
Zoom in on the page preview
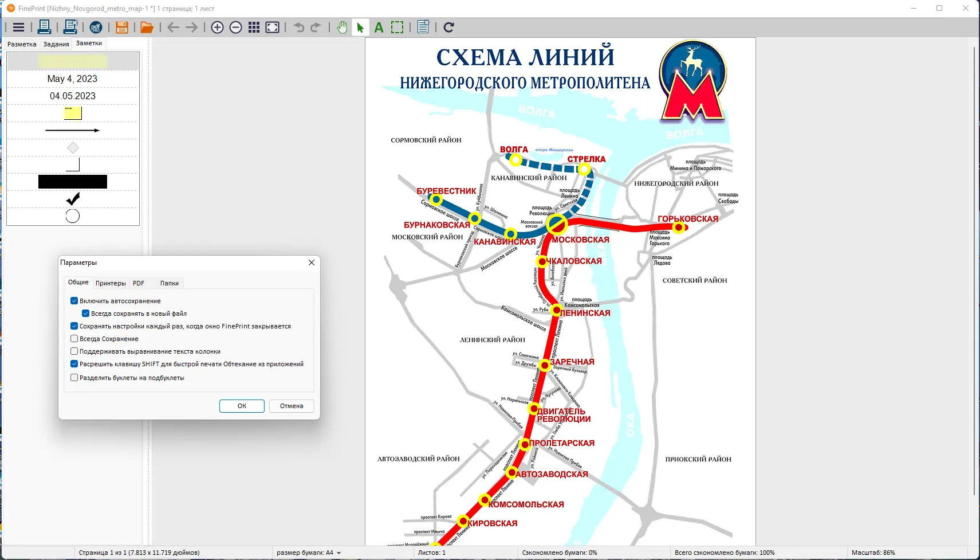click(218, 27)
